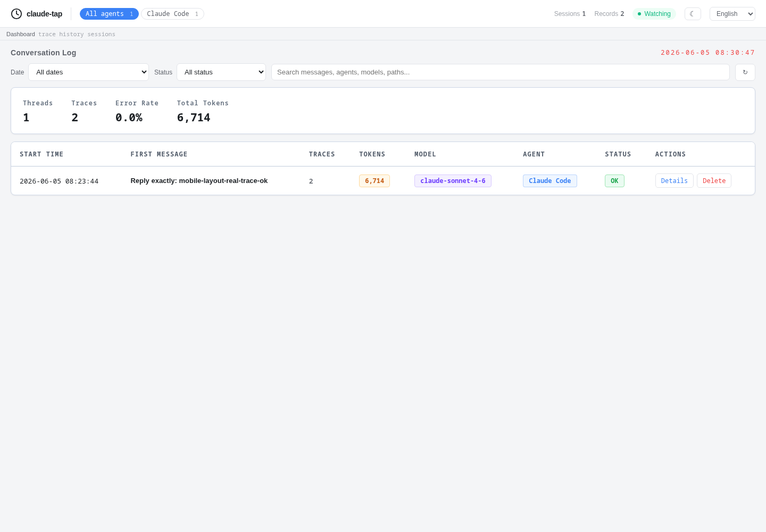Toggle dark mode with the moon icon
This screenshot has height=532, width=766.
[x=693, y=14]
